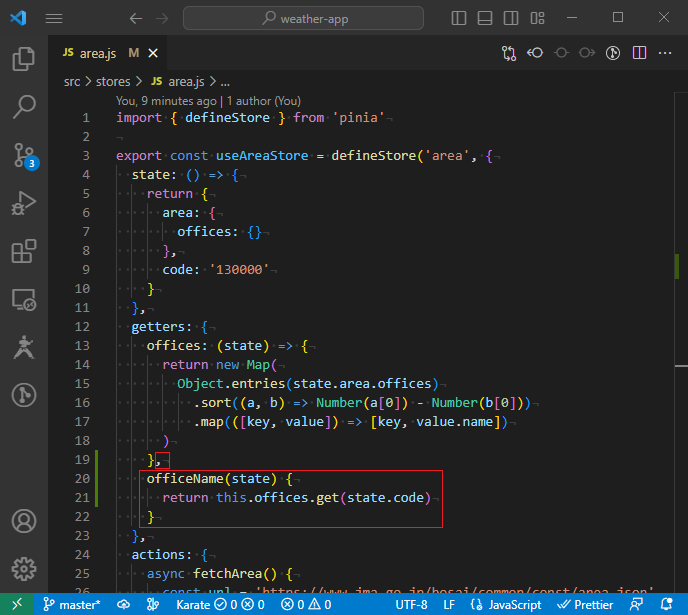Viewport: 688px width, 615px height.
Task: Open Run and Debug view
Action: pos(24,204)
